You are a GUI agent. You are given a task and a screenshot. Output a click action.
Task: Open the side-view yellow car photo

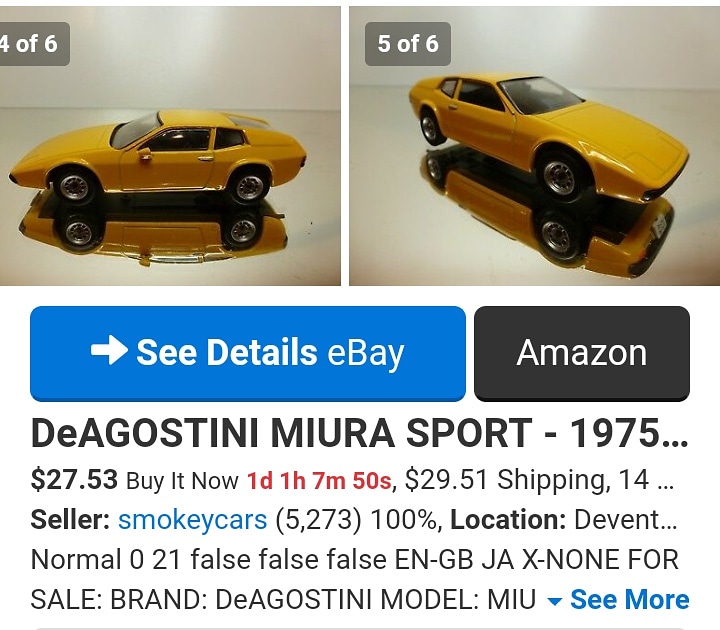(x=169, y=146)
